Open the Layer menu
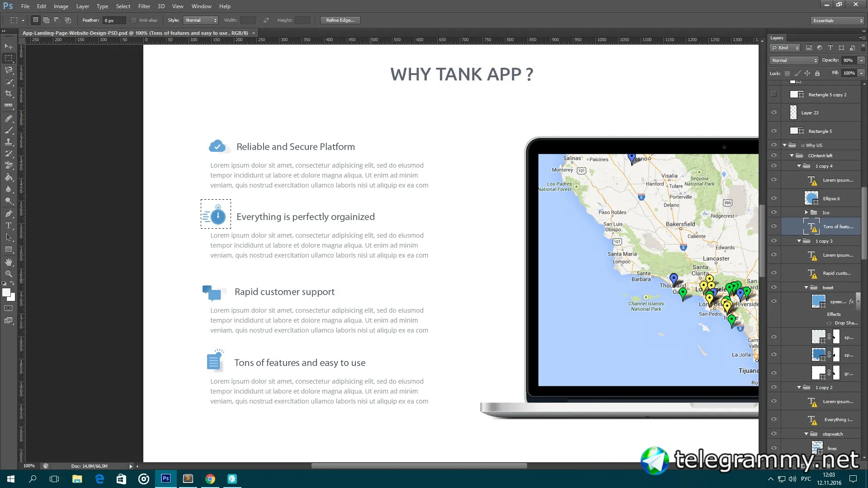The image size is (868, 488). [82, 6]
